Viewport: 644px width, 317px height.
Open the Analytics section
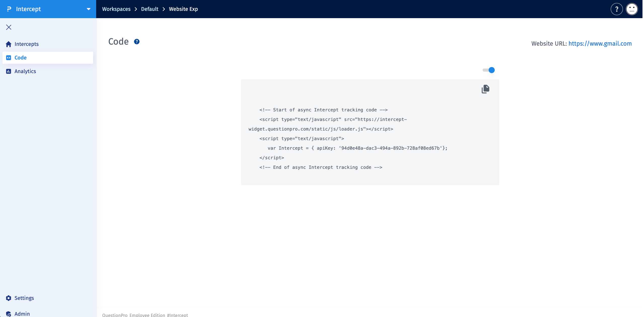tap(25, 71)
